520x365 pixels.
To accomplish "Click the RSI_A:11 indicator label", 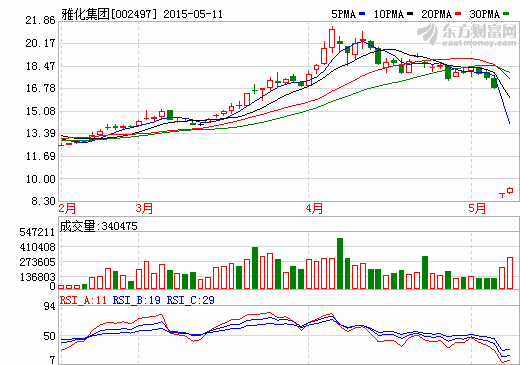I will click(x=83, y=300).
